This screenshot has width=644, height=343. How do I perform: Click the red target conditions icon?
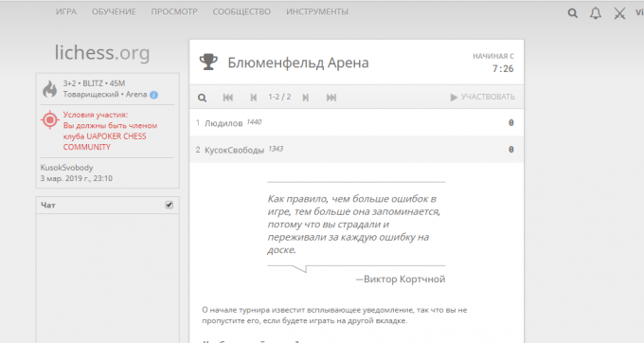point(50,120)
